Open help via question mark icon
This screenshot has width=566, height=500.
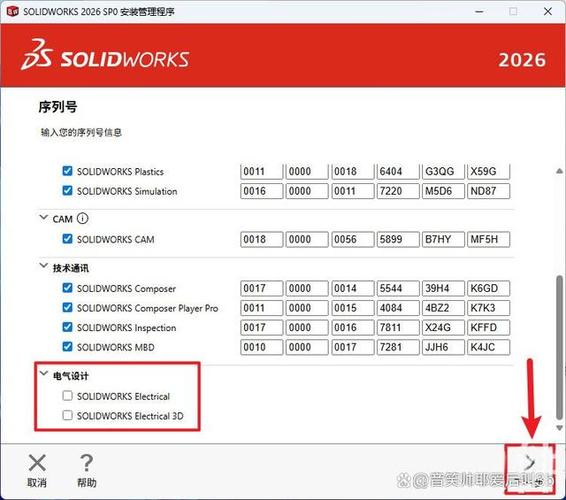coord(87,463)
